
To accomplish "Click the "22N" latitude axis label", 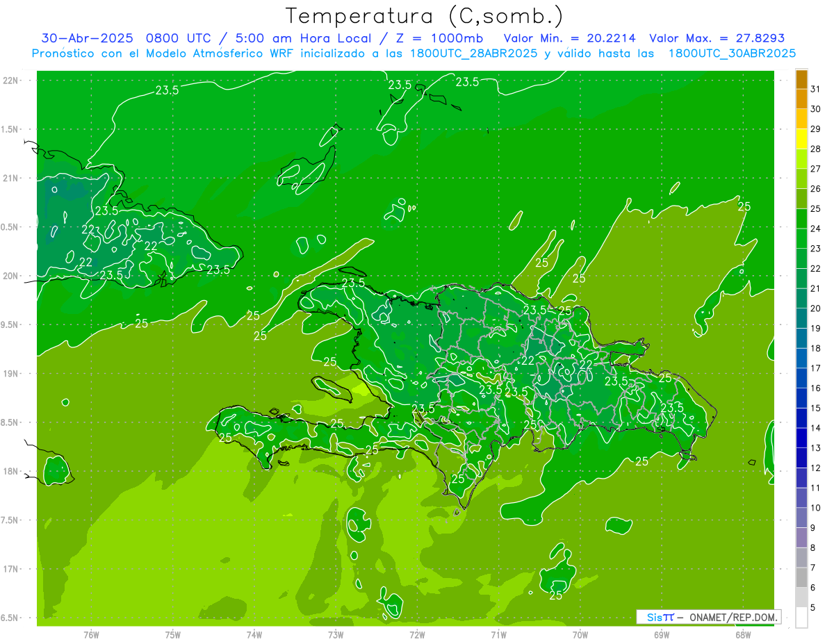I will click(10, 81).
